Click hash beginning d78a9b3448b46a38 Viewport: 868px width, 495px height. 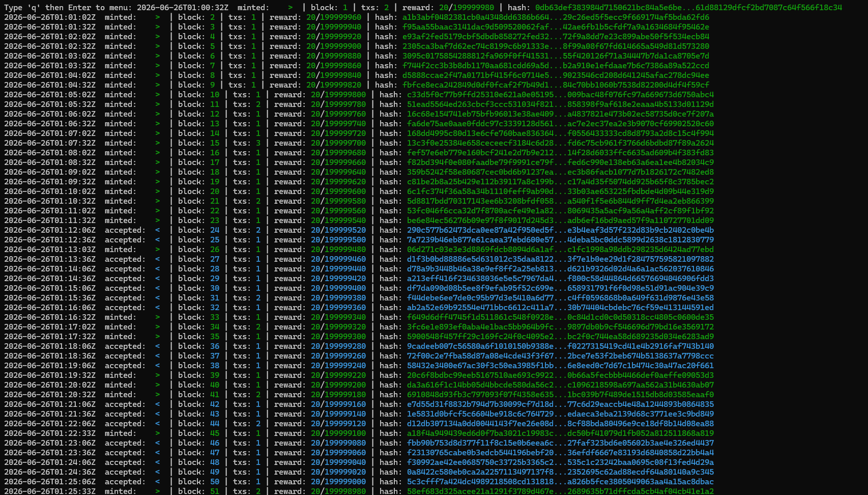coord(560,269)
